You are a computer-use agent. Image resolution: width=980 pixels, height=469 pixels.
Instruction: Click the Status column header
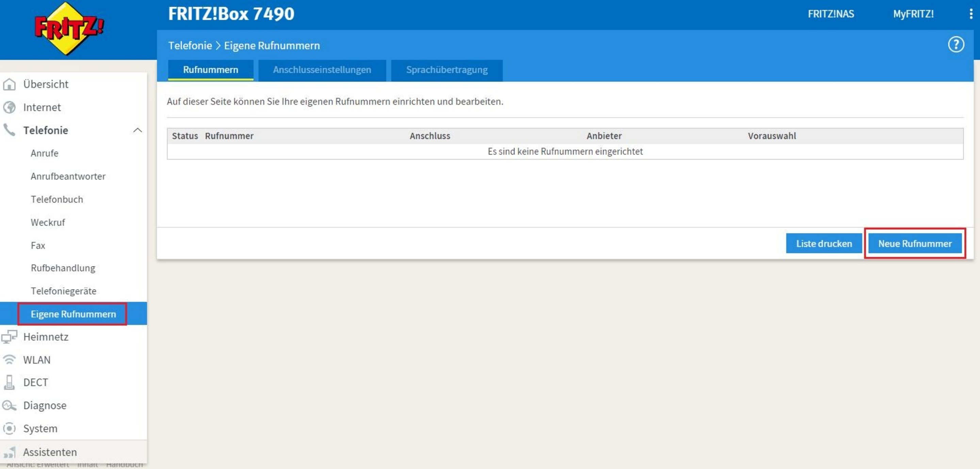(x=185, y=136)
